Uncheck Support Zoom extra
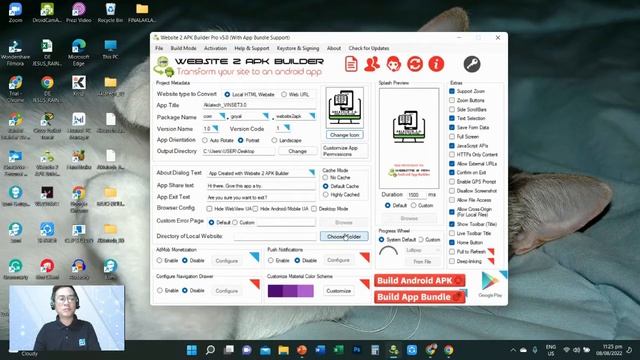Image resolution: width=640 pixels, height=360 pixels. click(452, 91)
